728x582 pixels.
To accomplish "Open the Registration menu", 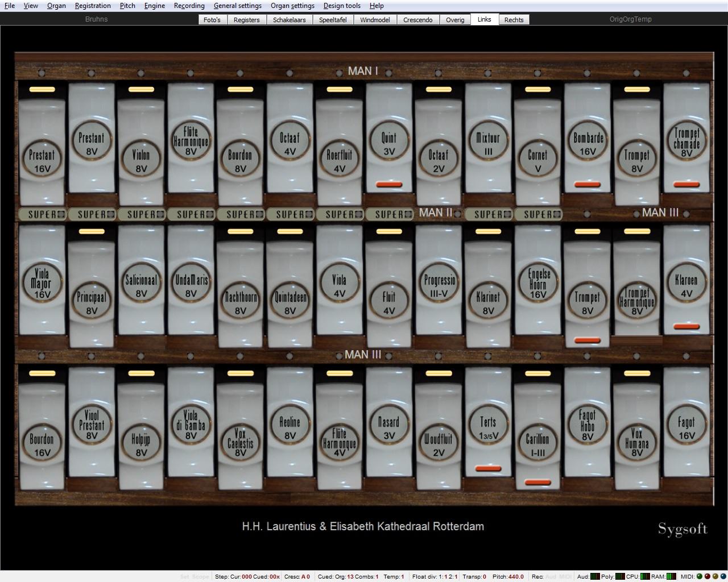I will [93, 6].
